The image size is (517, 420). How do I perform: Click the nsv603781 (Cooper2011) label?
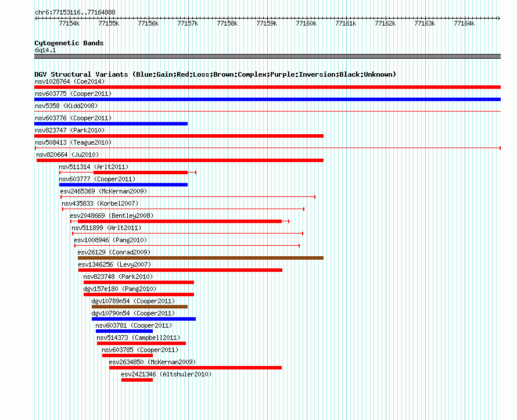pos(134,325)
